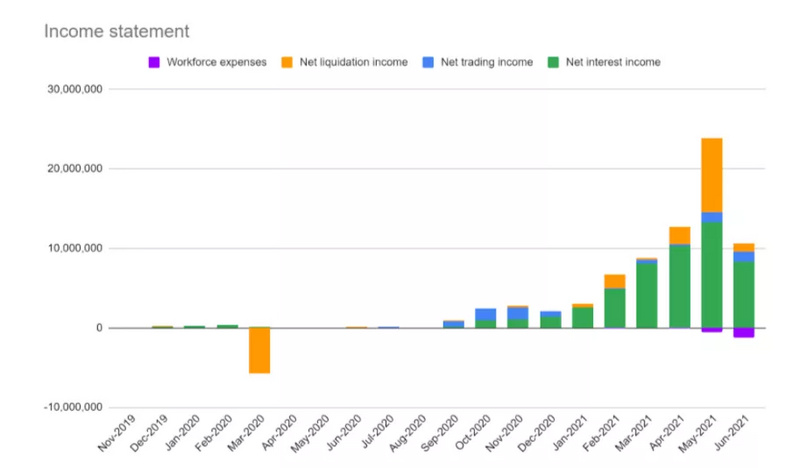This screenshot has height=468, width=800.
Task: Click the orange segment of May-2021 bar
Action: click(712, 175)
